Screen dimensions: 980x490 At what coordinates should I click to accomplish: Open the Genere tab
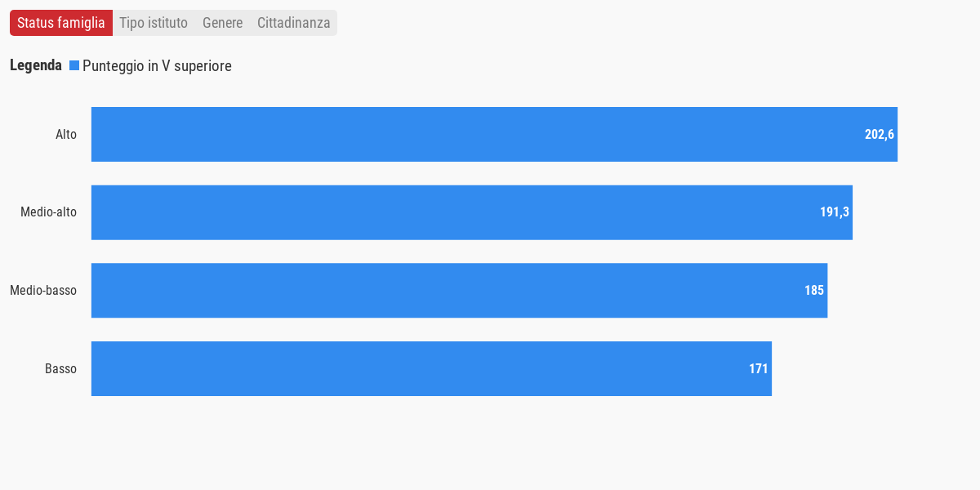223,23
